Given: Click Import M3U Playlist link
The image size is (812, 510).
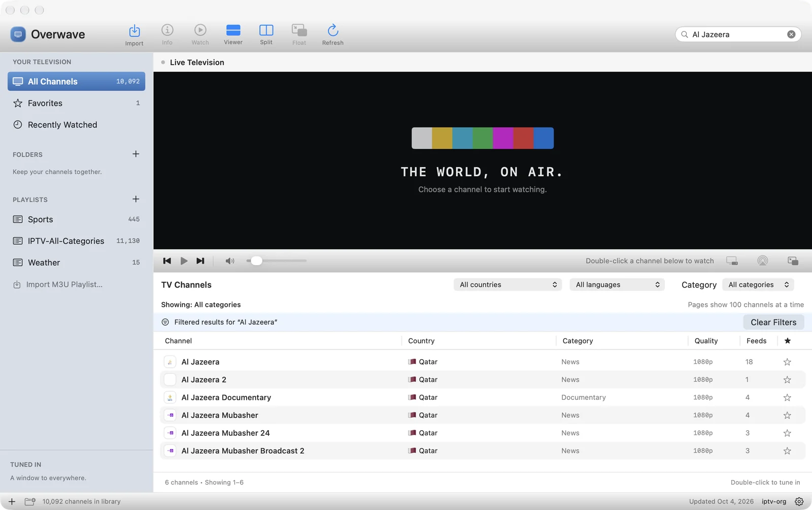Looking at the screenshot, I should pyautogui.click(x=58, y=284).
